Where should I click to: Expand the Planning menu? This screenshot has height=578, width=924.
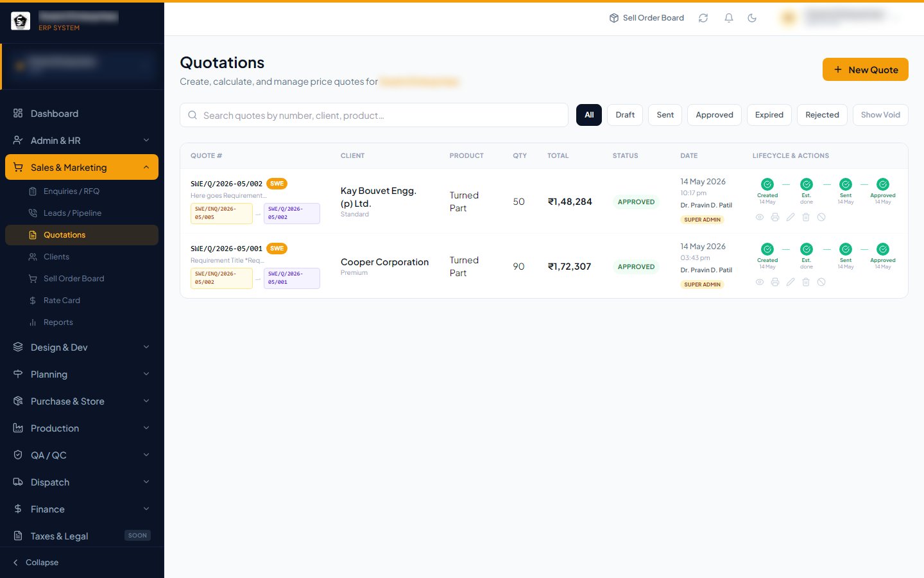click(x=82, y=374)
